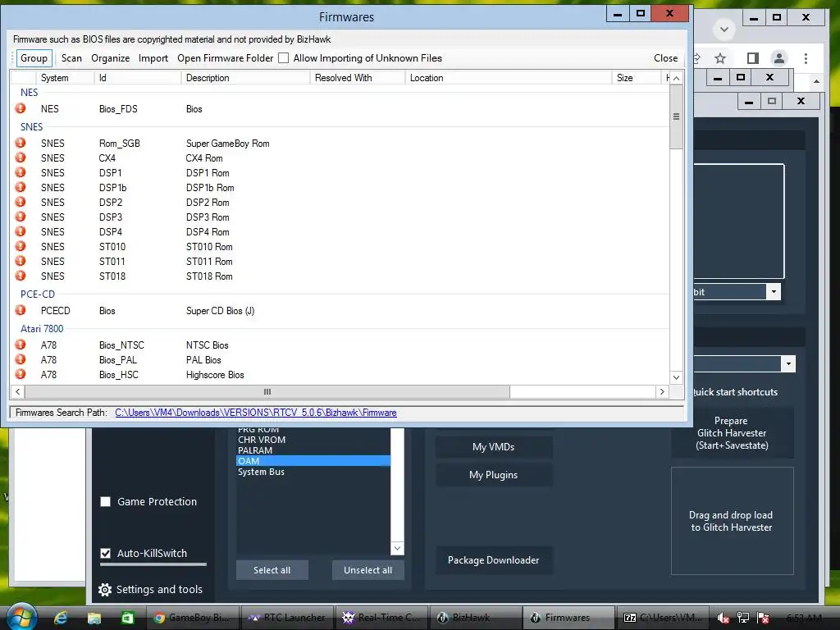The width and height of the screenshot is (840, 630).
Task: Toggle the browser side panel icon
Action: coord(753,58)
